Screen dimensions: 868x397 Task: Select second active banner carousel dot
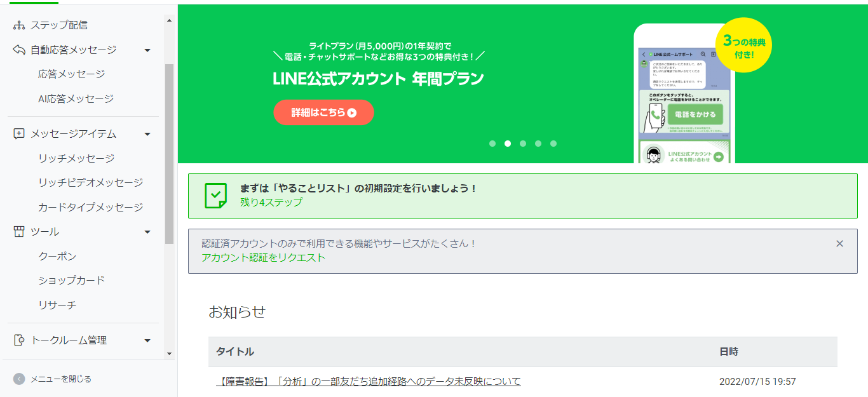click(508, 144)
